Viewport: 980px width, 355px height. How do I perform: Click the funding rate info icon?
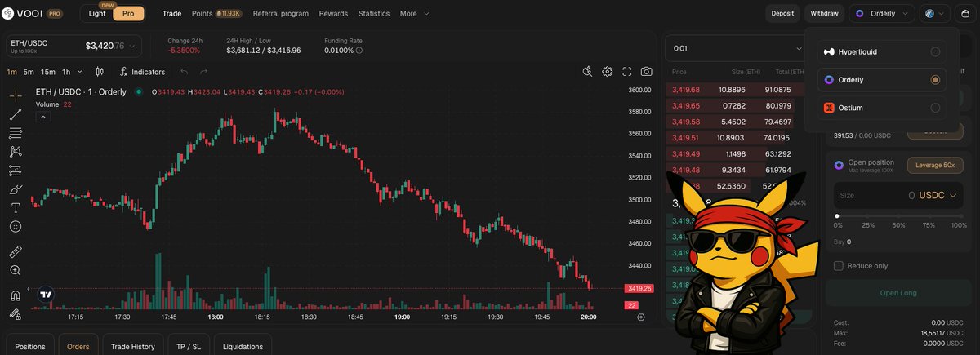tap(359, 51)
